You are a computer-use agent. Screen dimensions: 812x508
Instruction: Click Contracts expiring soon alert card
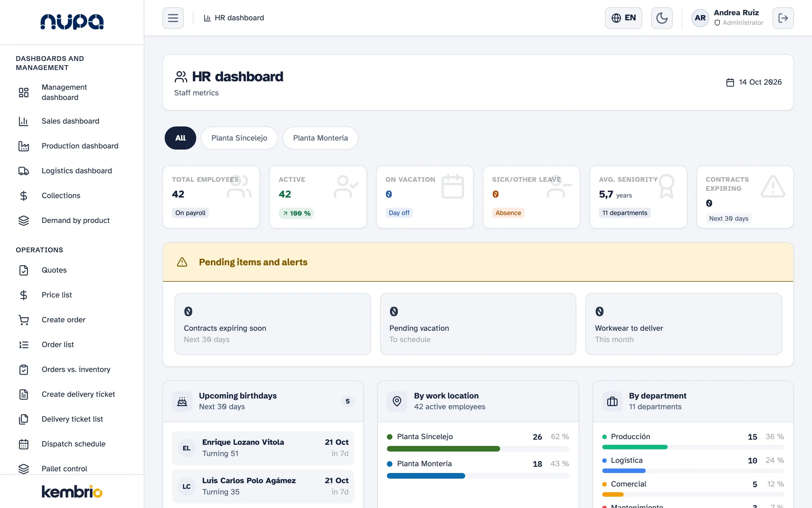click(x=272, y=324)
